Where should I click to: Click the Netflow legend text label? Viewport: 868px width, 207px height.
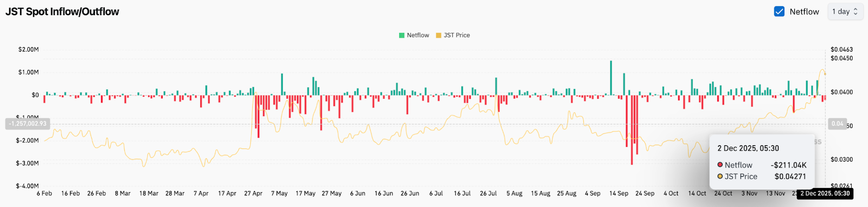pos(418,35)
